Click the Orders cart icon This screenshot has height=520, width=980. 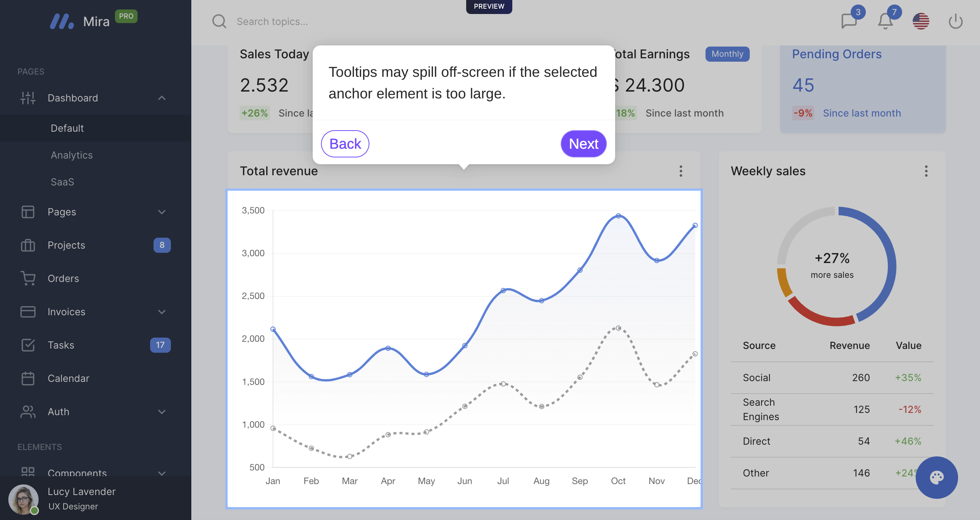click(x=28, y=278)
